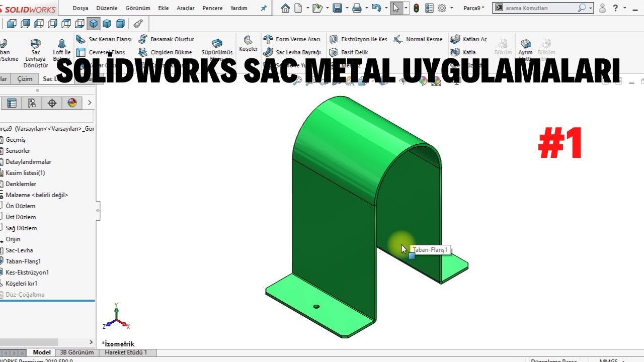Click the Help question mark icon

click(x=615, y=8)
